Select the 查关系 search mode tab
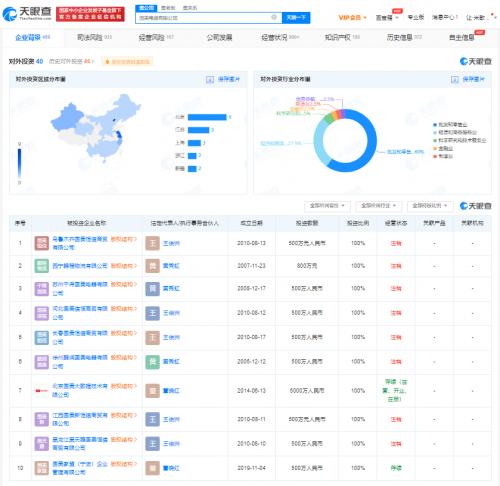 pos(190,8)
